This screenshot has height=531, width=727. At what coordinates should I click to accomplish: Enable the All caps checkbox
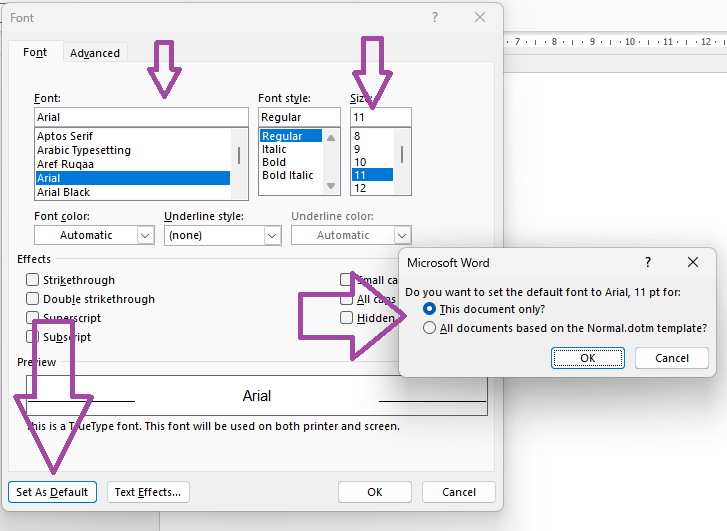pos(346,299)
